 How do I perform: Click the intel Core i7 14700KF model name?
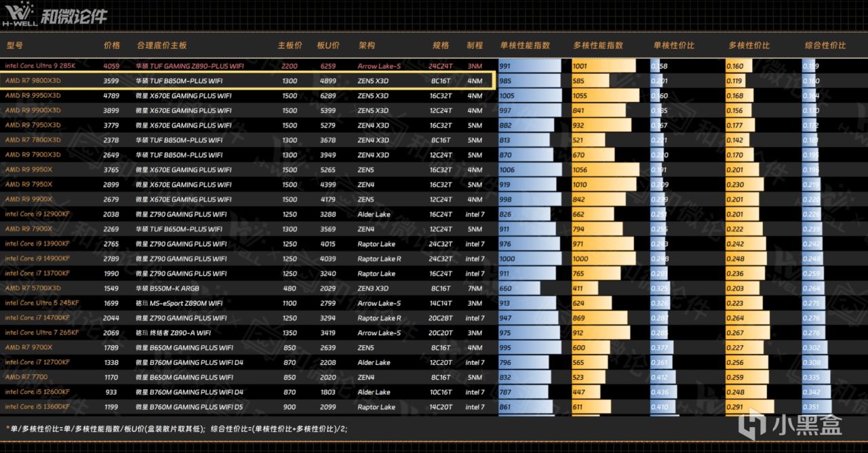click(x=37, y=318)
